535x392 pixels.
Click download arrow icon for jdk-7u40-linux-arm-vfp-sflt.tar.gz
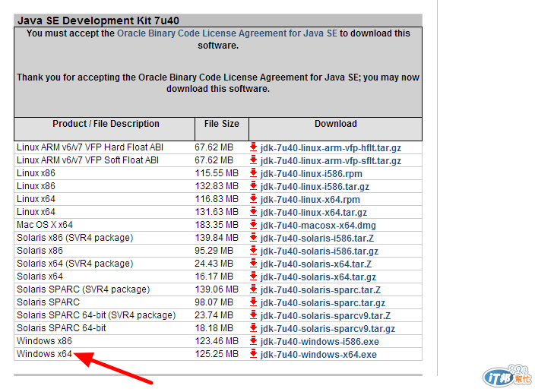click(253, 160)
